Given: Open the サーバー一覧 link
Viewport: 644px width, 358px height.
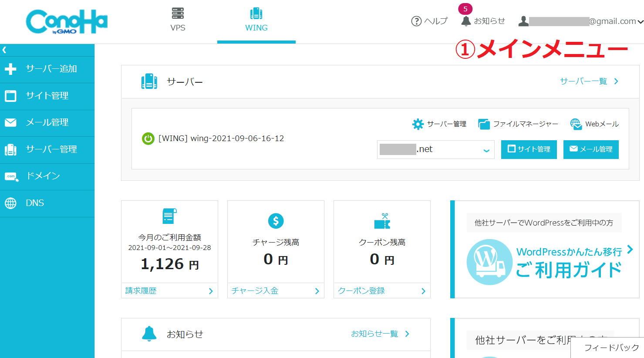Looking at the screenshot, I should click(583, 81).
